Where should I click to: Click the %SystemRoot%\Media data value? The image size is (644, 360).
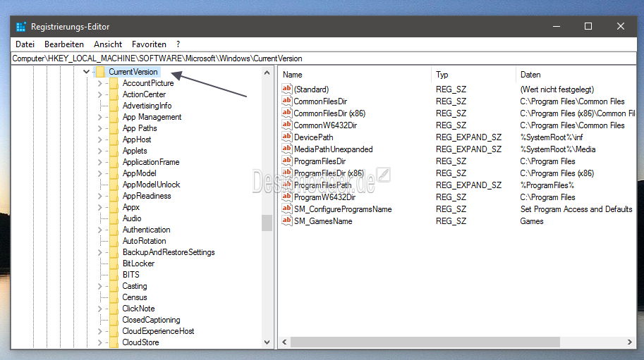(558, 149)
